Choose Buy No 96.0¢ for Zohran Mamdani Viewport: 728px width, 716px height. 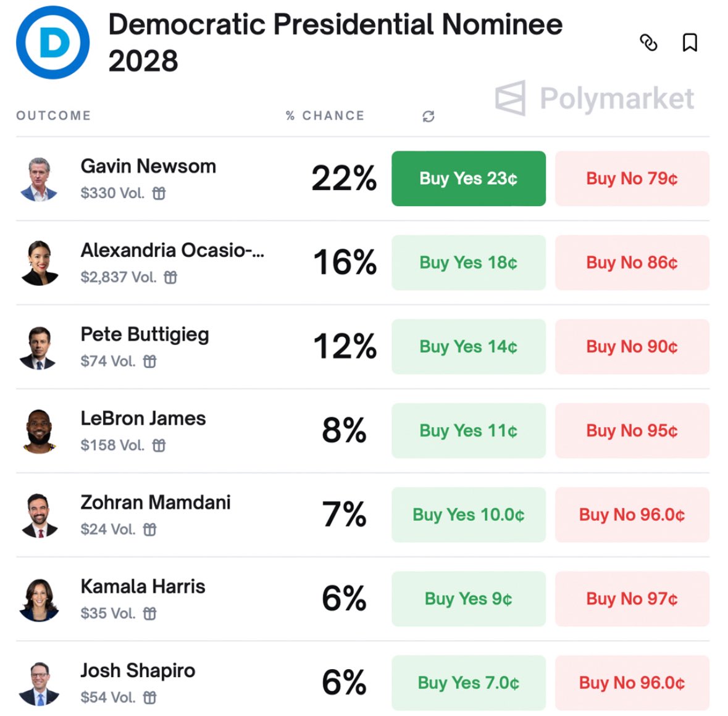click(632, 515)
